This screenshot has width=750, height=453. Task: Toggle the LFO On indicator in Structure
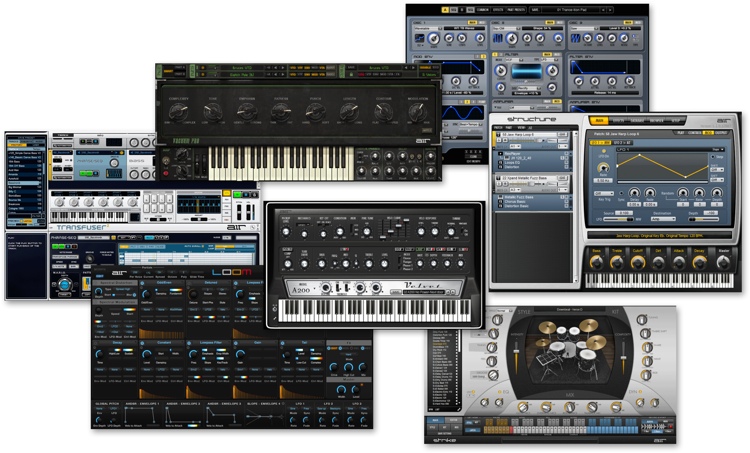604,151
